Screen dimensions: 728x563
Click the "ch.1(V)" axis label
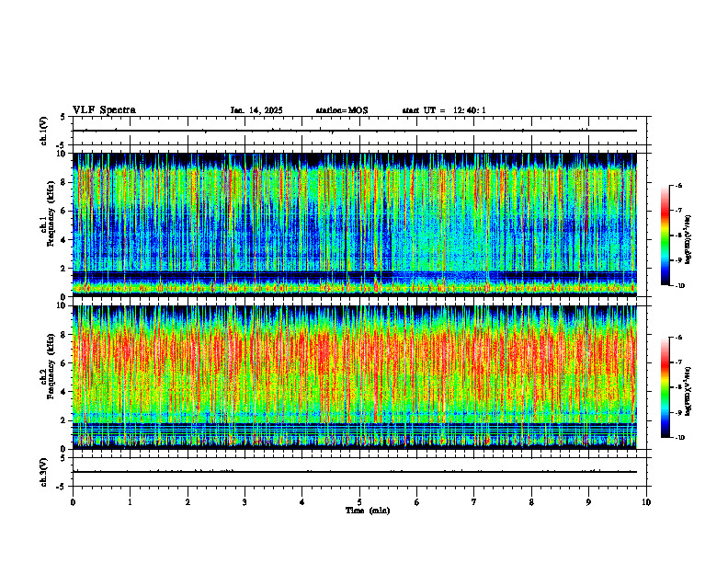pos(43,131)
